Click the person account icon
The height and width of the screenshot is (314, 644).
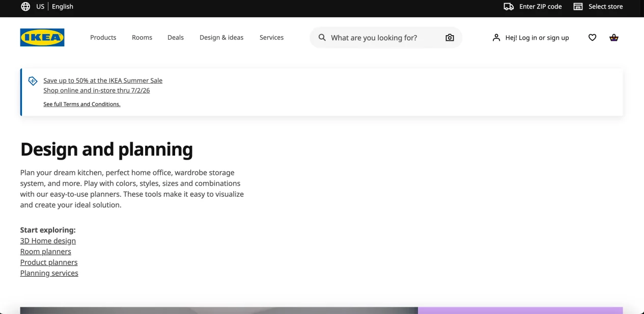(496, 37)
